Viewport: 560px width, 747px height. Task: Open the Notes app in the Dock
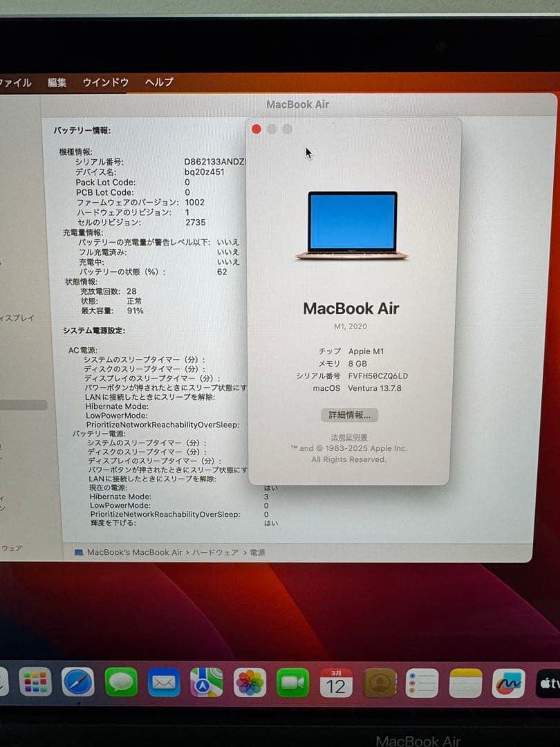(x=465, y=682)
